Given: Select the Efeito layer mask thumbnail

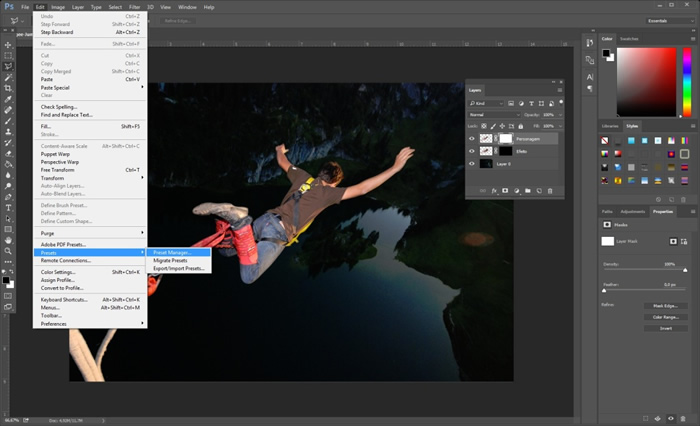Looking at the screenshot, I should (x=505, y=151).
